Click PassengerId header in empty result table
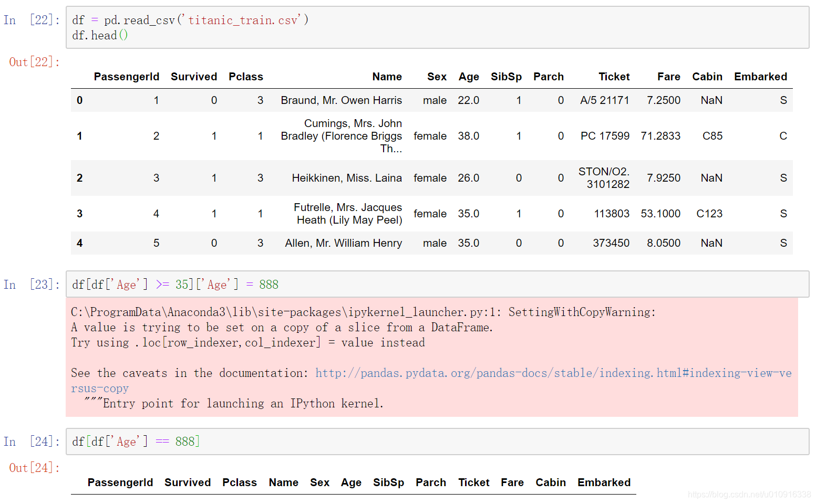This screenshot has height=504, width=816. pos(120,482)
